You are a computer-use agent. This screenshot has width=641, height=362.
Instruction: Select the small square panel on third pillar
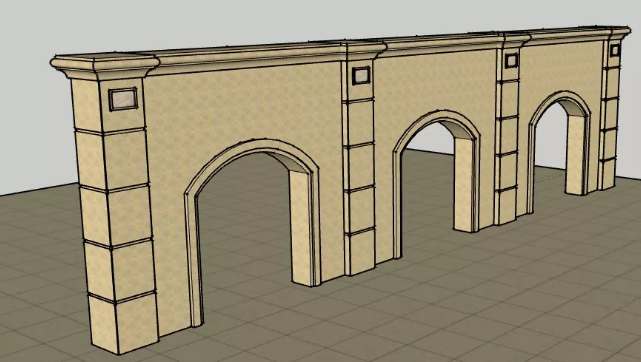pos(511,60)
